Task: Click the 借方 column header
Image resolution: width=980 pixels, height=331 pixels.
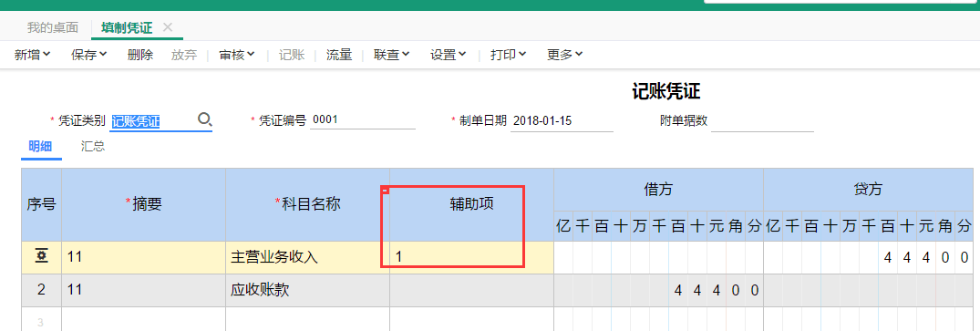Action: coord(658,189)
